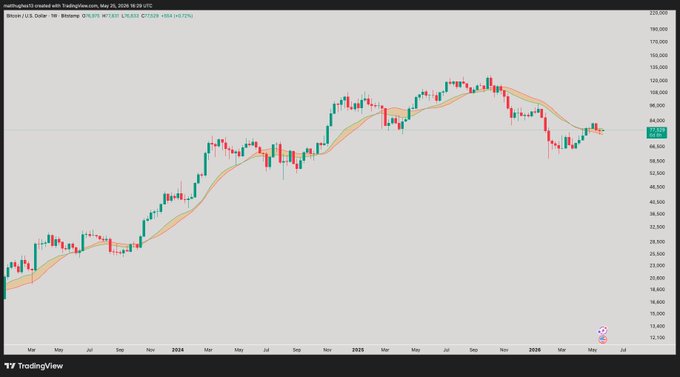
Task: Click the May label after 2026 on time axis
Action: pyautogui.click(x=592, y=350)
